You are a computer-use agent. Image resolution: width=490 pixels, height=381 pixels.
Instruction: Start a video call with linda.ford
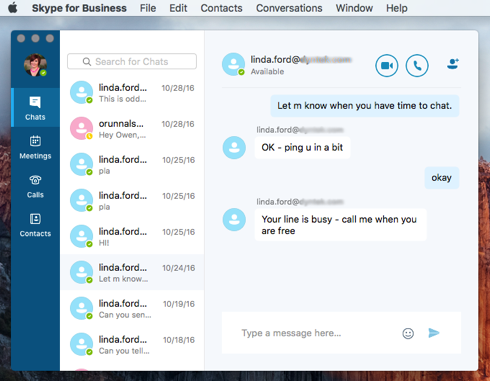(x=387, y=66)
